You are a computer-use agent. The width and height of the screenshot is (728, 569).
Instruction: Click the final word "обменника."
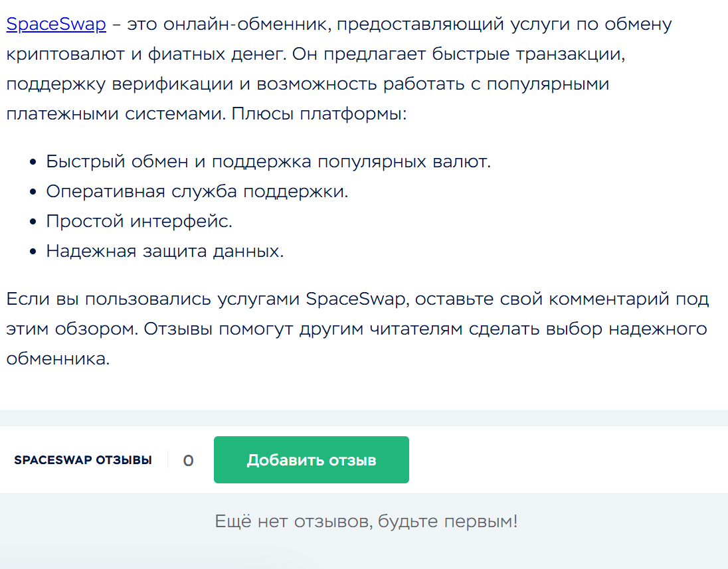coord(57,359)
